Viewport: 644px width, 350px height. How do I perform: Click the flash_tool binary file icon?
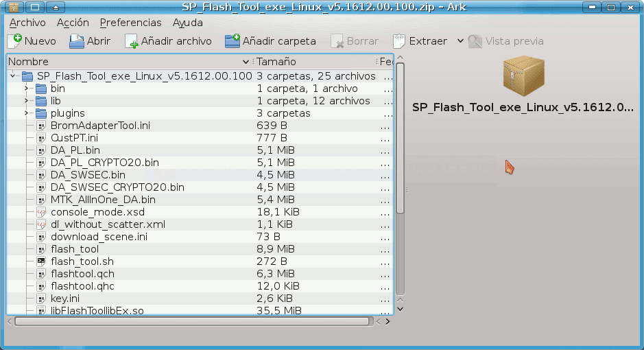click(x=41, y=249)
